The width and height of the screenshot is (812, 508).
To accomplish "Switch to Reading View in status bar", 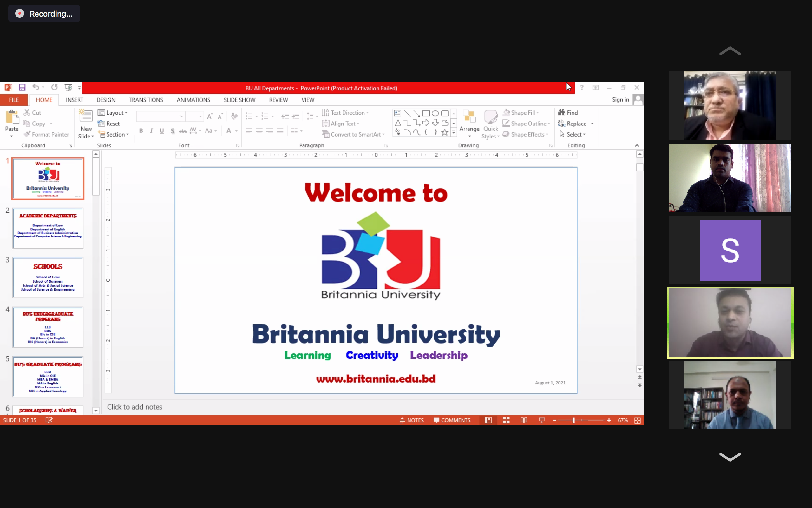I will 524,420.
